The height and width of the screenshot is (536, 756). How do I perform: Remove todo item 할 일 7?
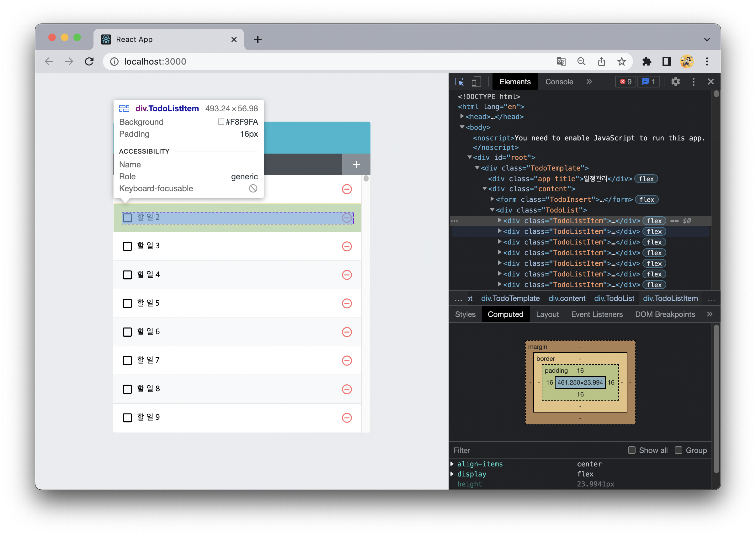[x=347, y=360]
